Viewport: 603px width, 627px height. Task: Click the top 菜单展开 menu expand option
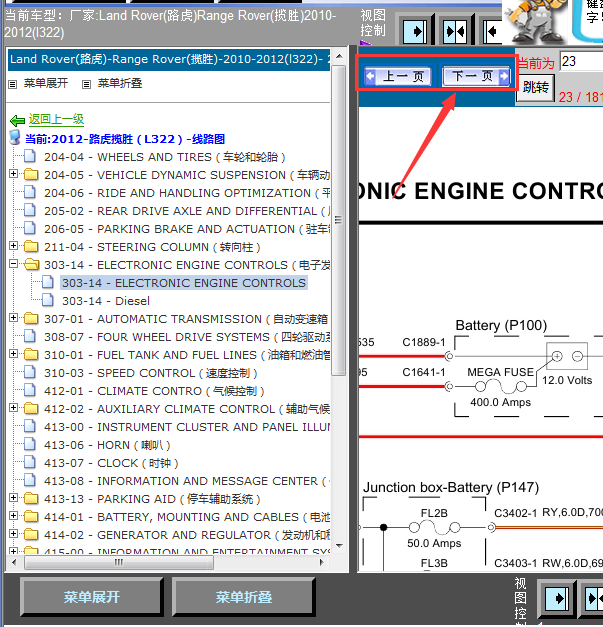pos(46,83)
